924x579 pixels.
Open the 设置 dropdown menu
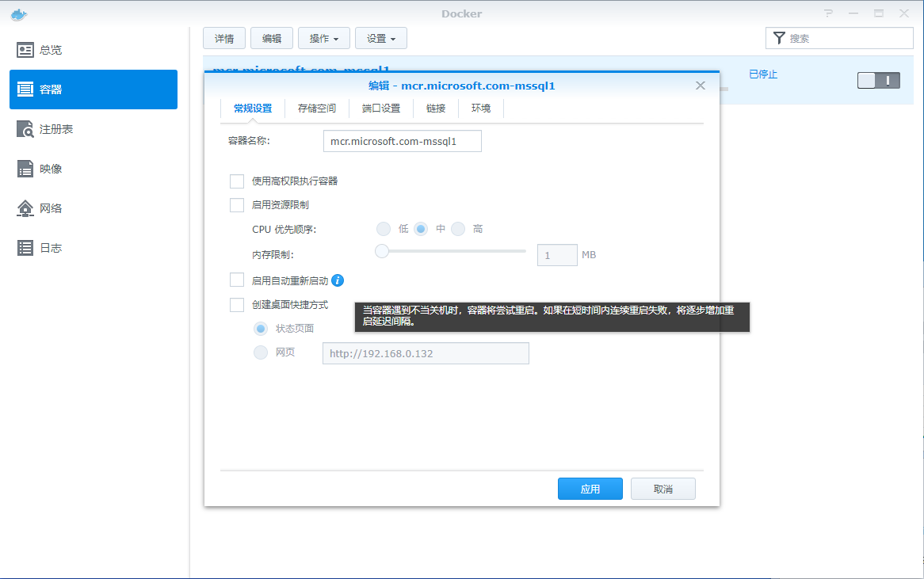[x=380, y=38]
